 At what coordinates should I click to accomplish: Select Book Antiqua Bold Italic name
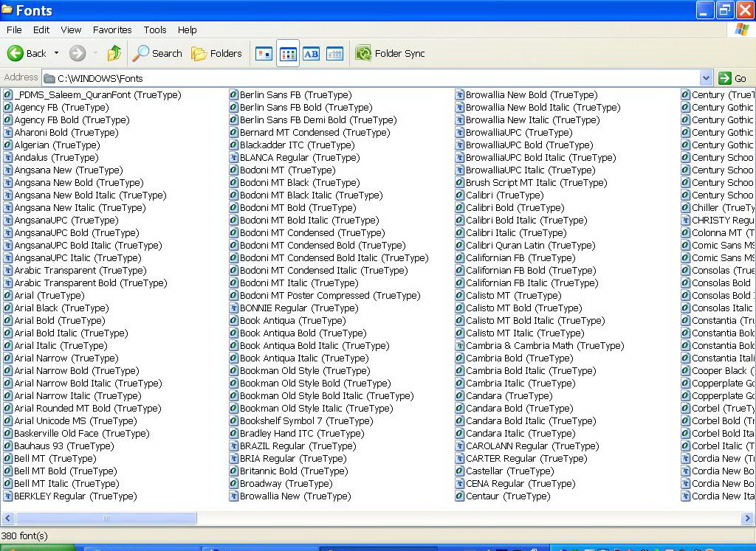315,345
